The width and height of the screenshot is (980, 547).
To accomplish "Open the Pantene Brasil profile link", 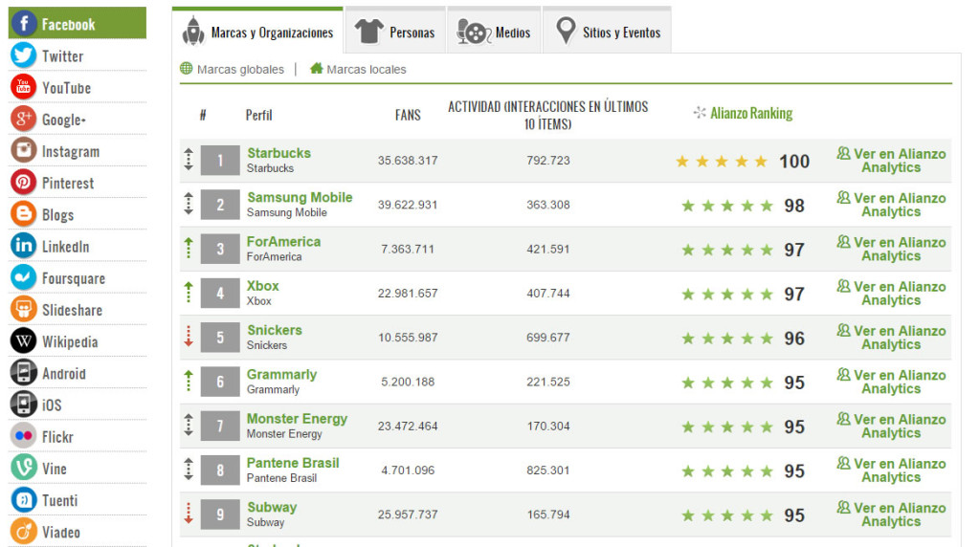I will (x=293, y=464).
